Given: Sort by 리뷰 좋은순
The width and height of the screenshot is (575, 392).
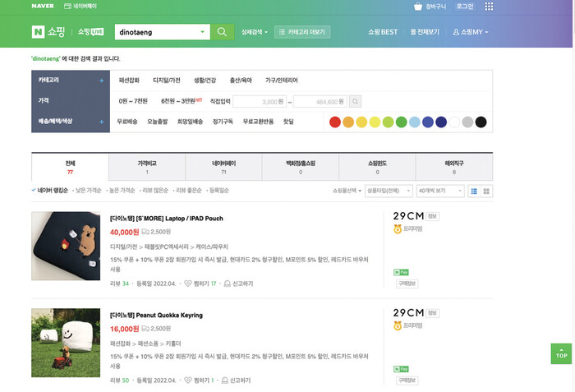Looking at the screenshot, I should point(188,191).
